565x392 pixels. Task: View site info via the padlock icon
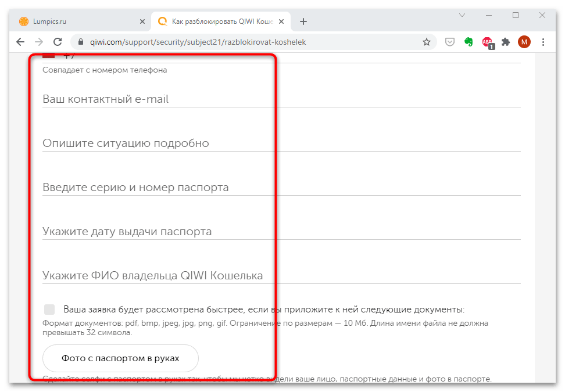coord(81,42)
